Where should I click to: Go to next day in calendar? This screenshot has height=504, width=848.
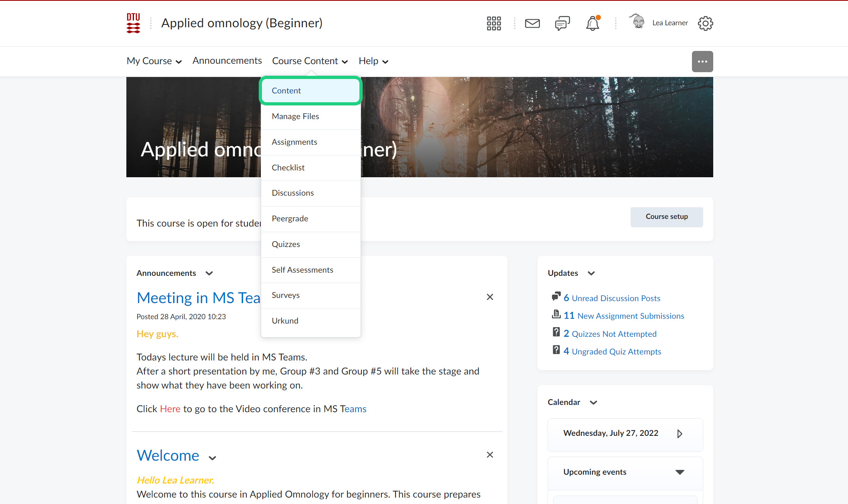tap(680, 433)
